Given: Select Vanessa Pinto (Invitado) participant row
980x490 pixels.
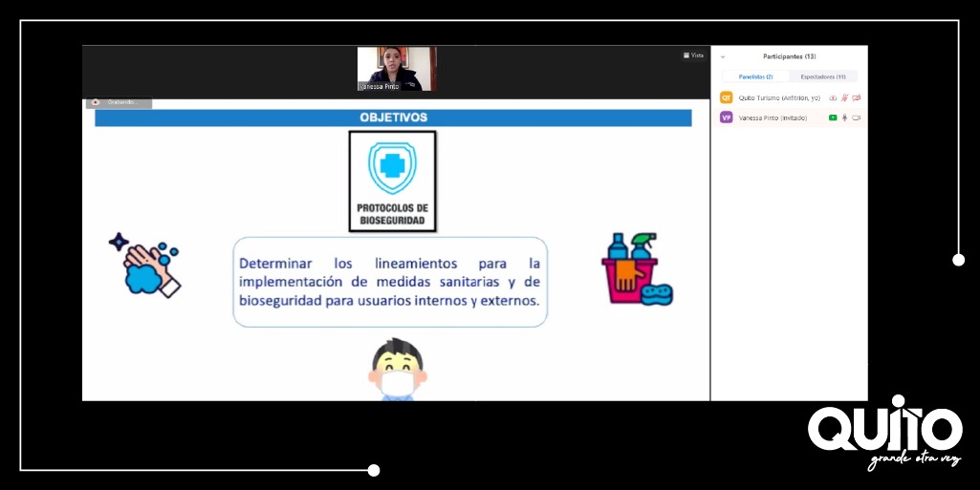Looking at the screenshot, I should tap(773, 117).
